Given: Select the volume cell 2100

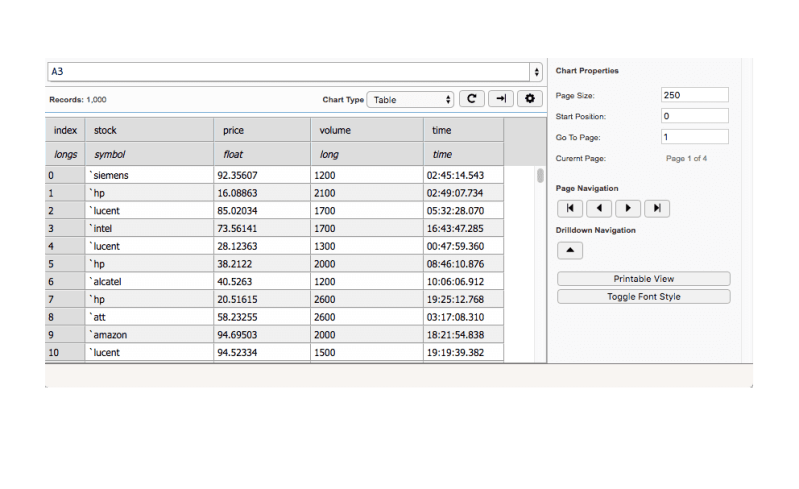Looking at the screenshot, I should tap(367, 193).
